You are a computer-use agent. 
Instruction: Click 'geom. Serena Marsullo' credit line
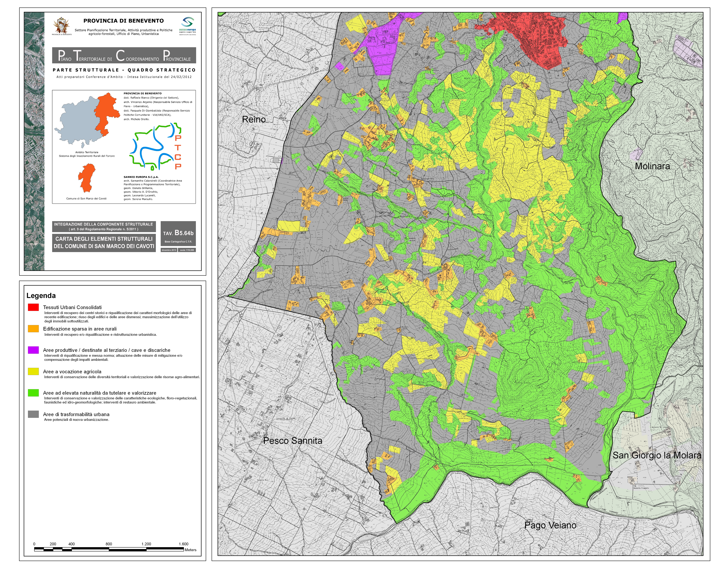coord(138,199)
